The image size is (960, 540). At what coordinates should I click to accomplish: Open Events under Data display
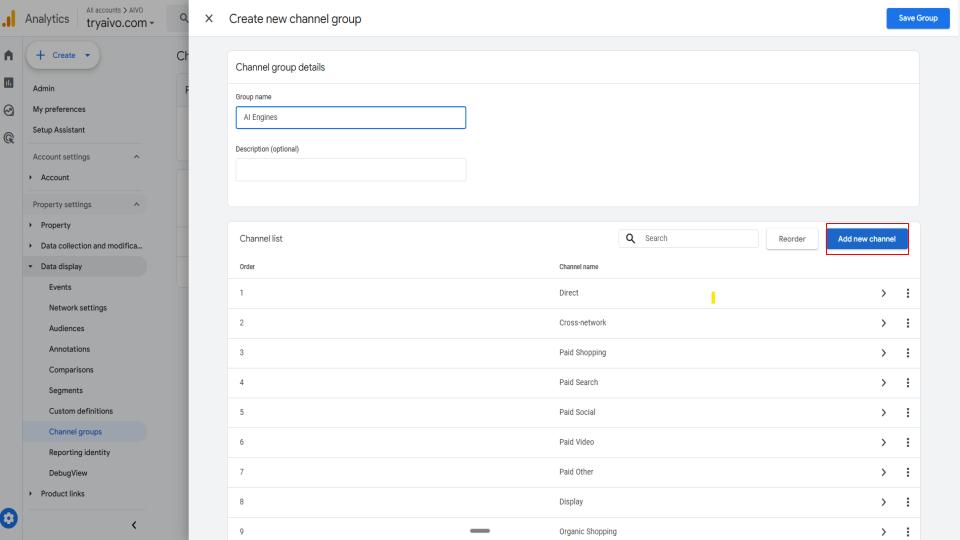tap(60, 287)
